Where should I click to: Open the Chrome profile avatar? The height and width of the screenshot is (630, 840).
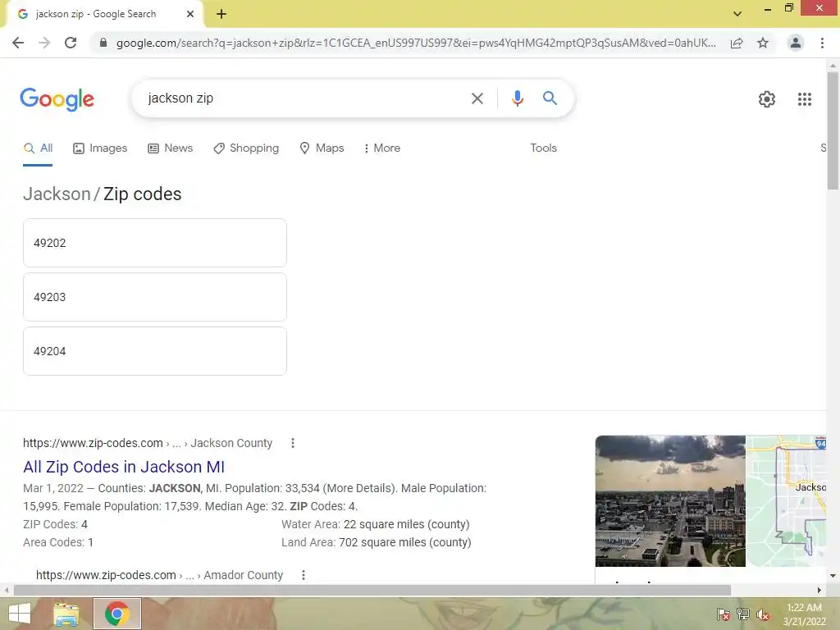point(796,43)
